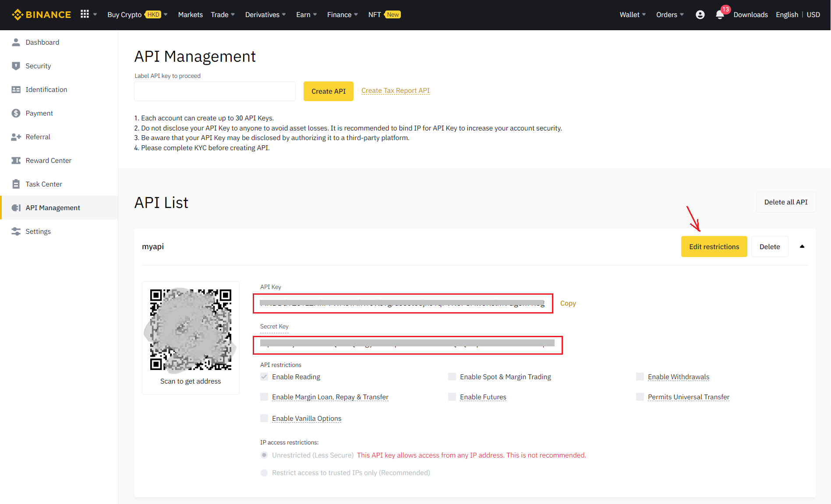
Task: Click the Identification card icon
Action: (x=16, y=89)
